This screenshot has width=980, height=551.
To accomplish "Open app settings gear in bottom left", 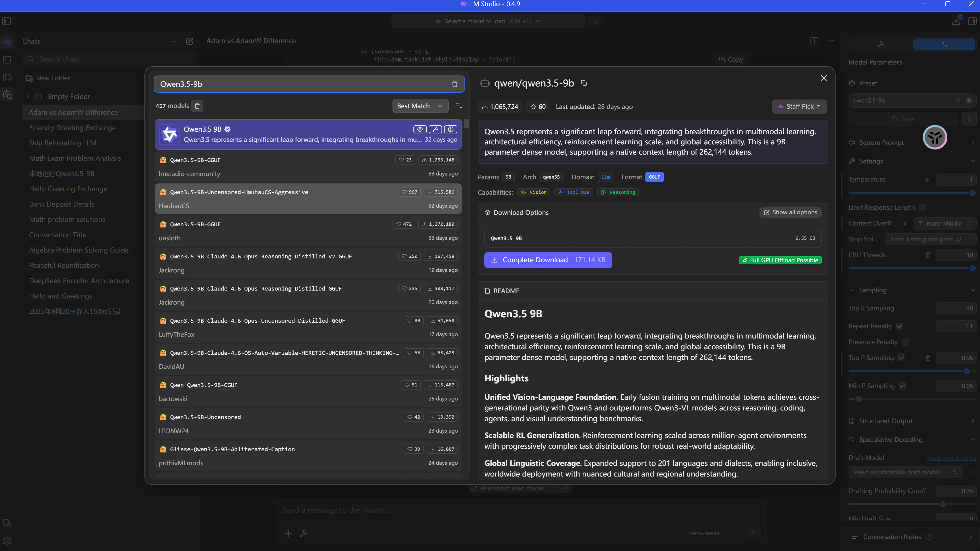I will pyautogui.click(x=7, y=541).
